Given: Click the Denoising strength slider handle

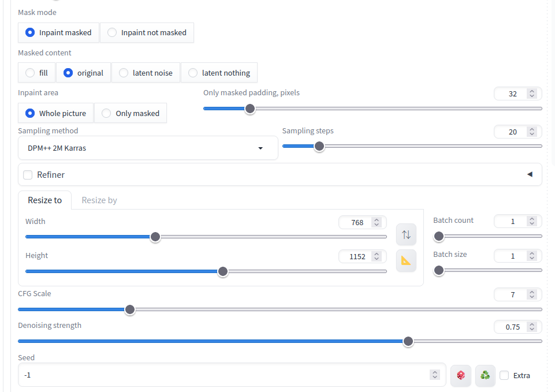Looking at the screenshot, I should (408, 341).
